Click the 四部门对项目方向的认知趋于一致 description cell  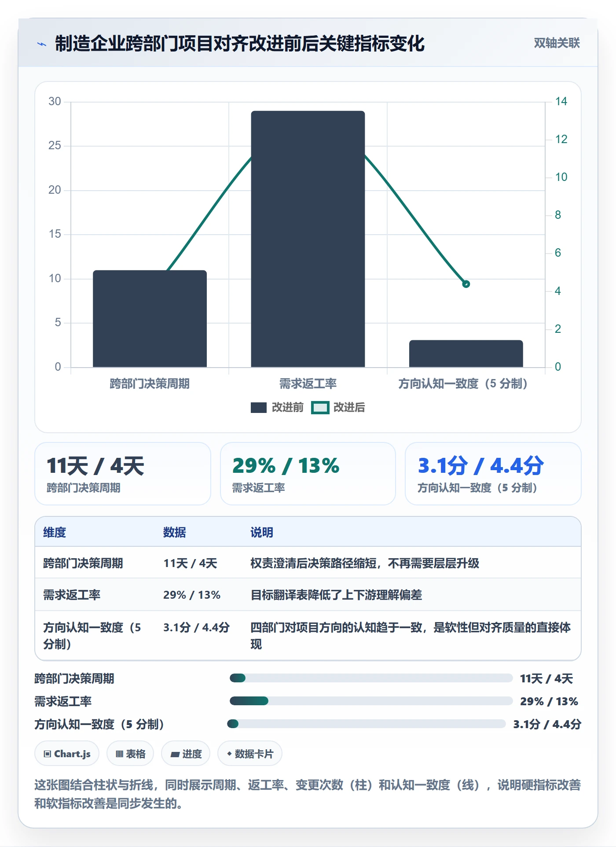[411, 635]
